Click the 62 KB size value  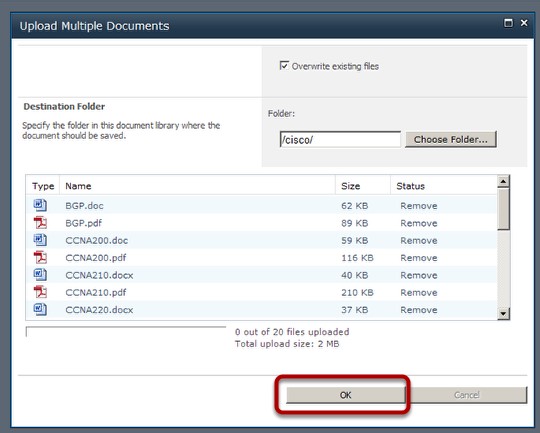click(x=354, y=206)
